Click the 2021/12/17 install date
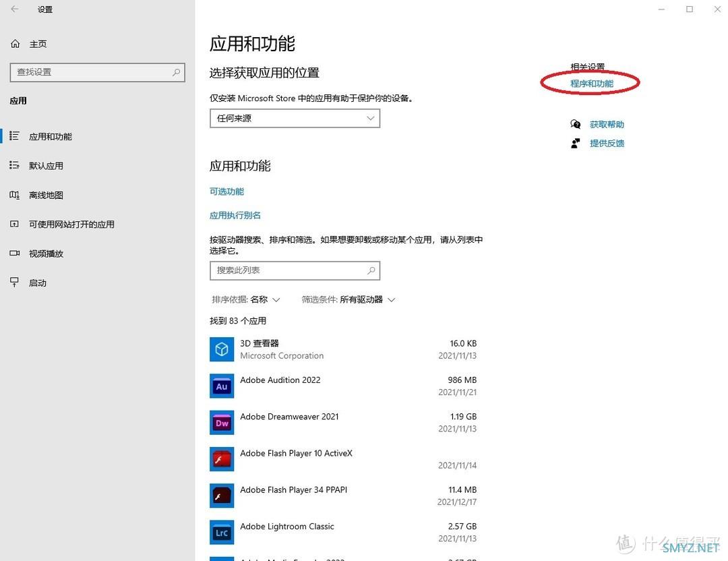This screenshot has height=561, width=728. click(x=457, y=502)
